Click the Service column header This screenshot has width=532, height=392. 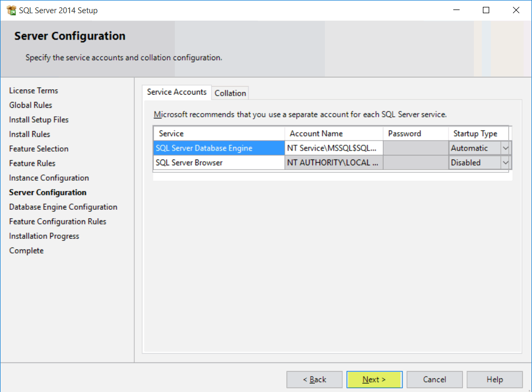tap(219, 133)
